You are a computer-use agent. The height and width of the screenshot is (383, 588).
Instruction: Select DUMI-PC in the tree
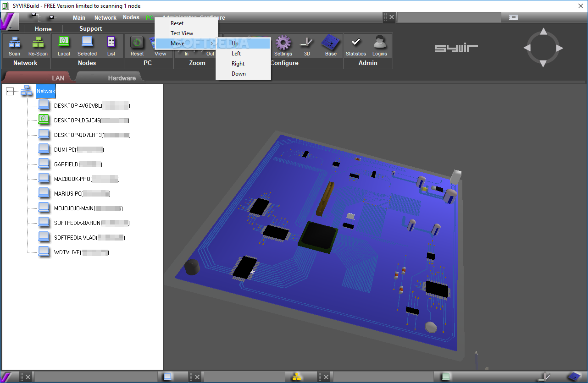click(x=79, y=150)
